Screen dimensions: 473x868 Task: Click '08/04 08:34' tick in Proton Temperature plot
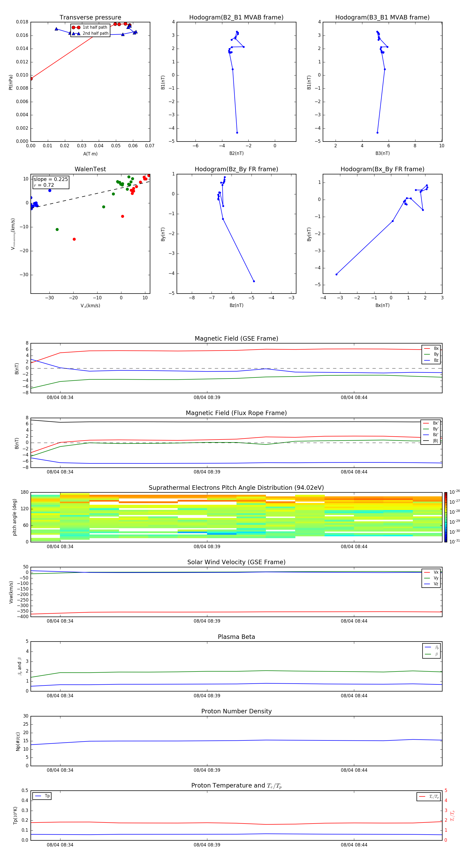tap(60, 845)
